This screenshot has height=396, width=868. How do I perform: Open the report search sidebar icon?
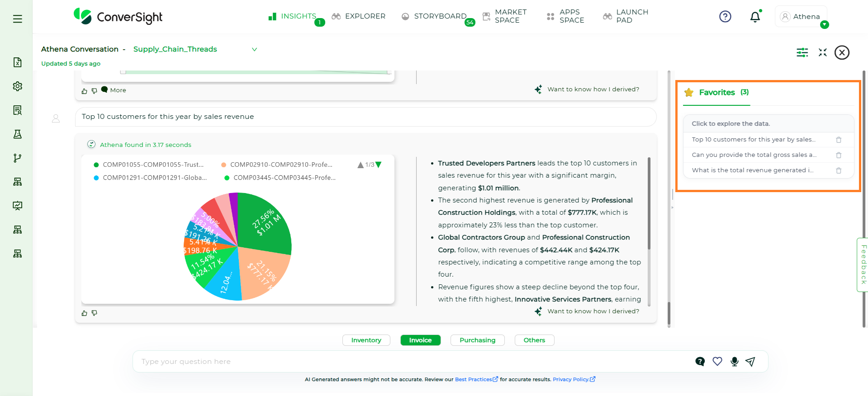(x=17, y=110)
